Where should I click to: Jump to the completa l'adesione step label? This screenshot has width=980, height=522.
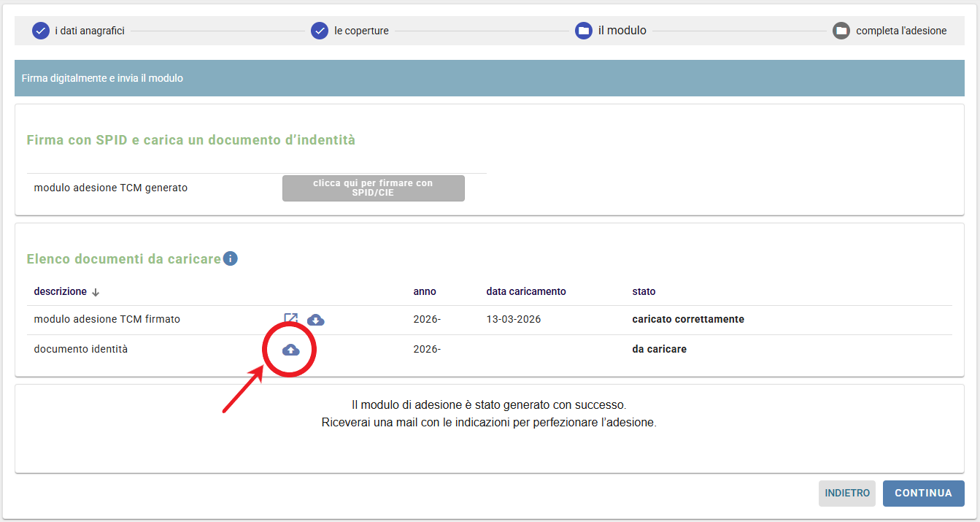click(x=901, y=31)
